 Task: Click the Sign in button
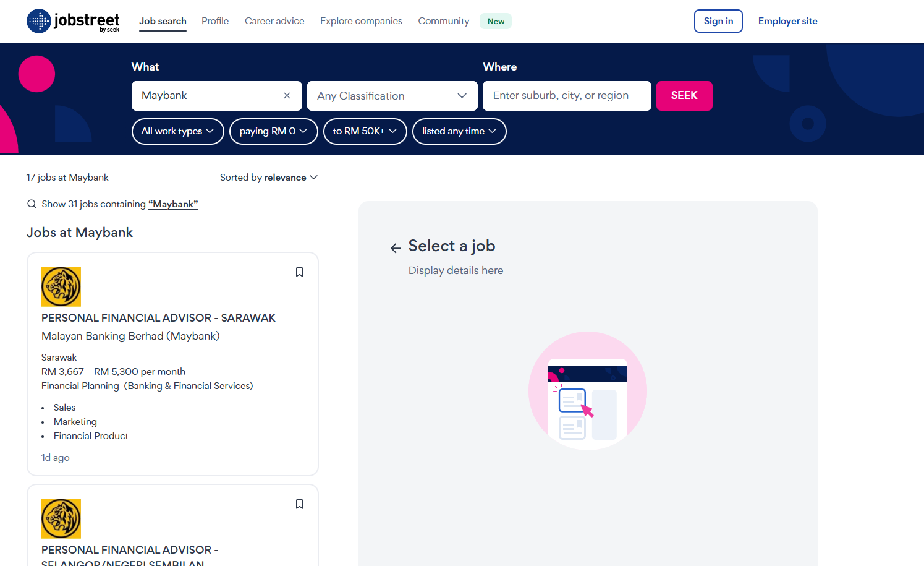pos(718,21)
